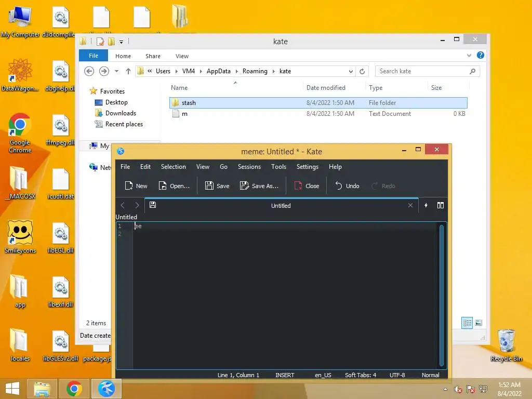The image size is (532, 399).
Task: Click the greyed Redo toolbar button
Action: click(383, 186)
